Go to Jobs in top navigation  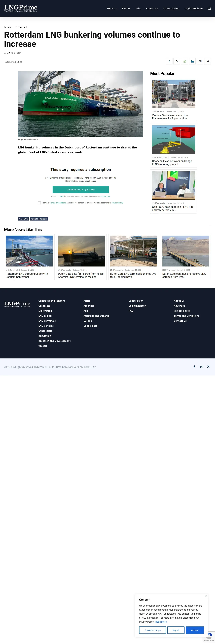click(138, 9)
